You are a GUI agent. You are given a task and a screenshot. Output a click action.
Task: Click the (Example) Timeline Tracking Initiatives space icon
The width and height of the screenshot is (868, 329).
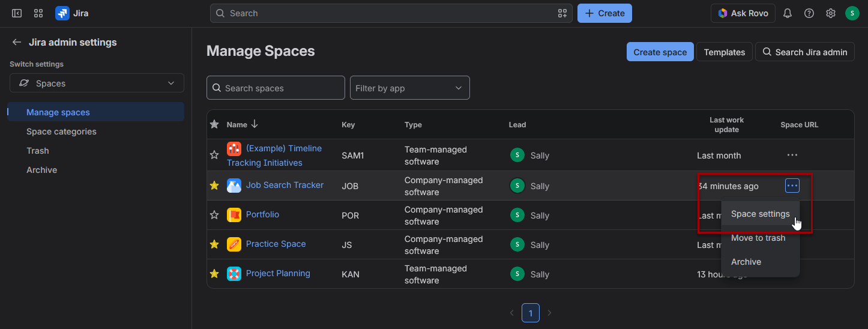[x=234, y=149]
